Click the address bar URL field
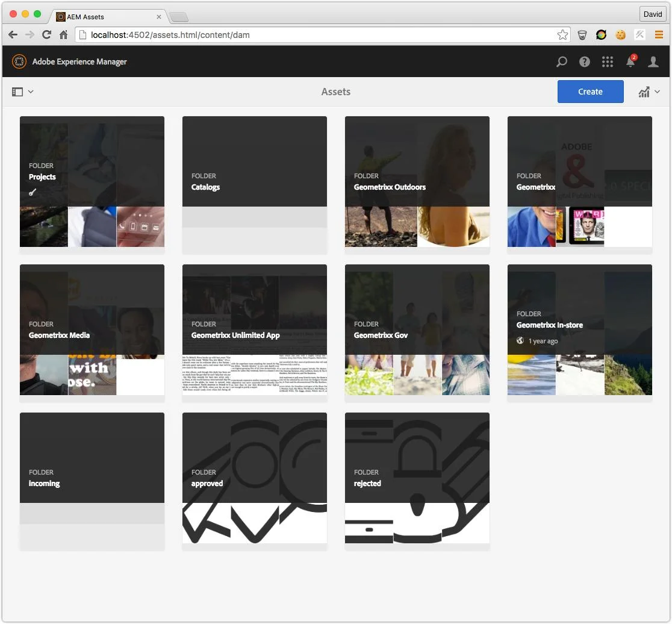 point(322,35)
